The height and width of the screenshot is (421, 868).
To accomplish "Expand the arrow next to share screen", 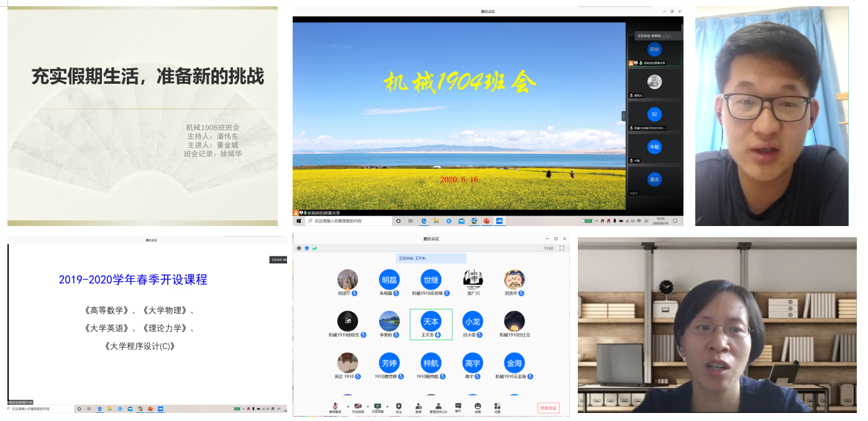I will 387,405.
